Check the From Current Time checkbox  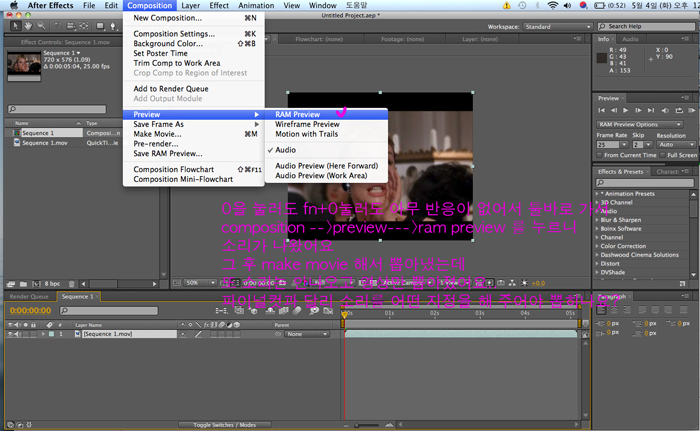599,155
